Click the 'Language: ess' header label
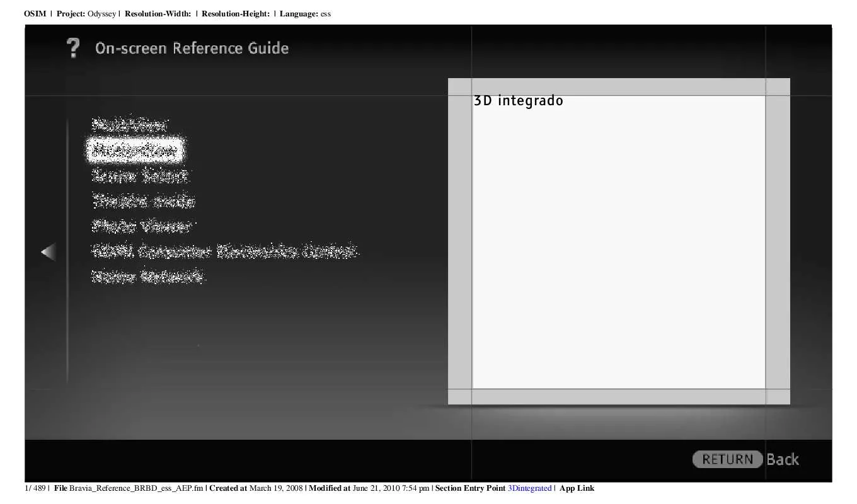Screen dimensions: 857x504 [306, 14]
